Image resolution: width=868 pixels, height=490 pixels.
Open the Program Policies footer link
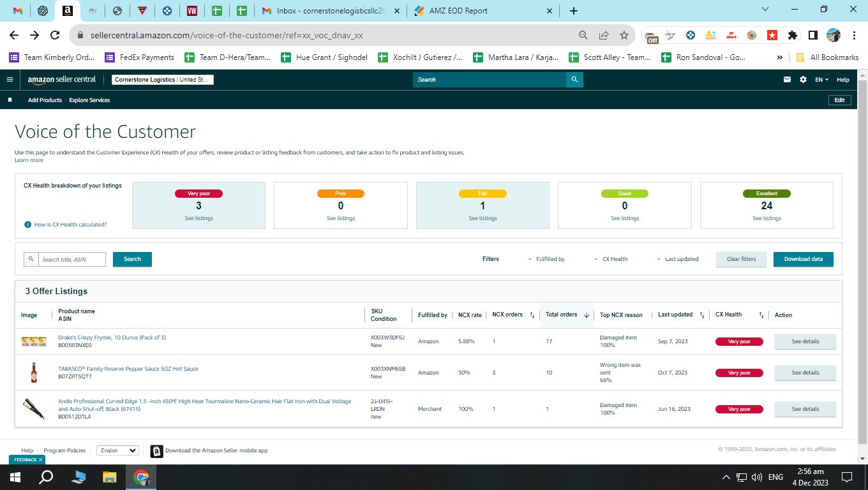(x=64, y=450)
